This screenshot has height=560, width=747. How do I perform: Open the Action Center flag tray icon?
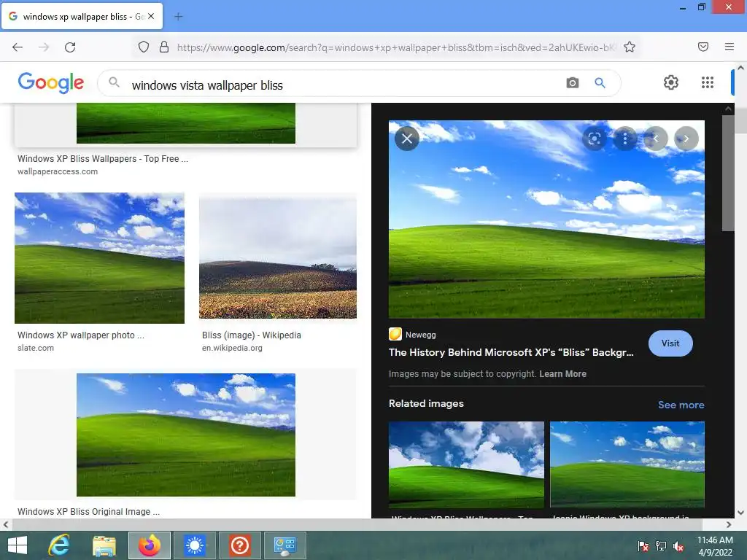(643, 546)
